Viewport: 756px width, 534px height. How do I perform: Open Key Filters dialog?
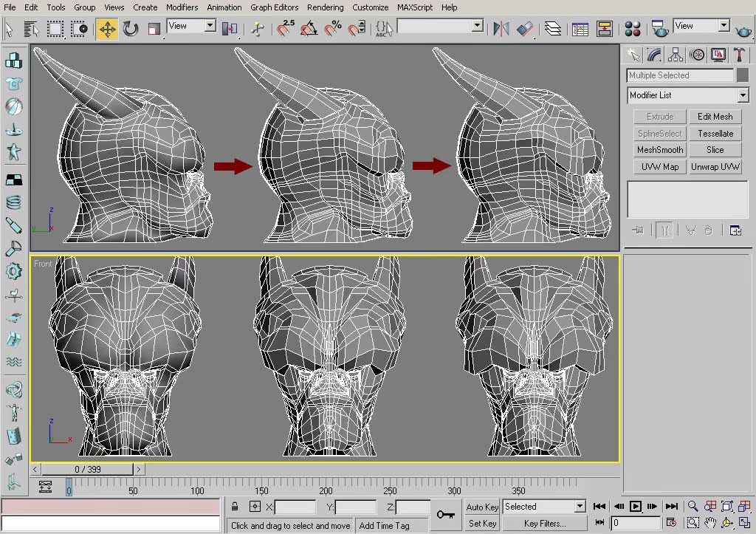pos(544,524)
